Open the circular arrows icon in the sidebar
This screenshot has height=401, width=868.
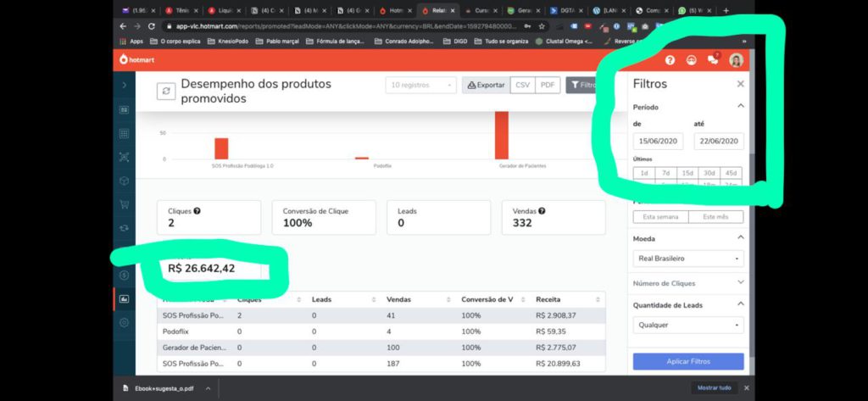[124, 228]
